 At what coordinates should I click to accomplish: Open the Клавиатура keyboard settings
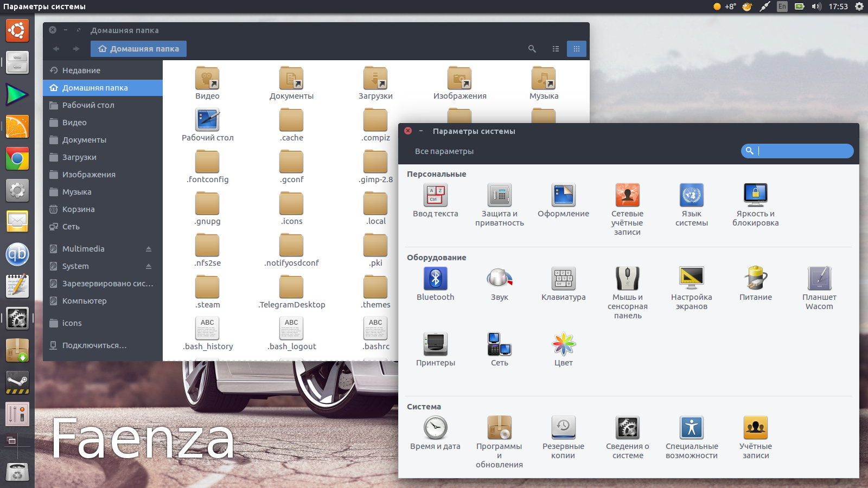(x=563, y=279)
